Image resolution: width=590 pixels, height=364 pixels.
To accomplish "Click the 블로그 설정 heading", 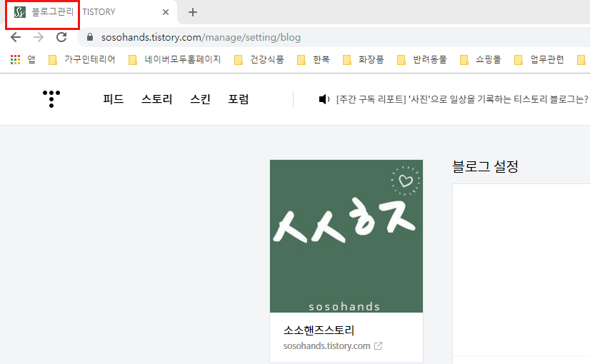I will (486, 166).
